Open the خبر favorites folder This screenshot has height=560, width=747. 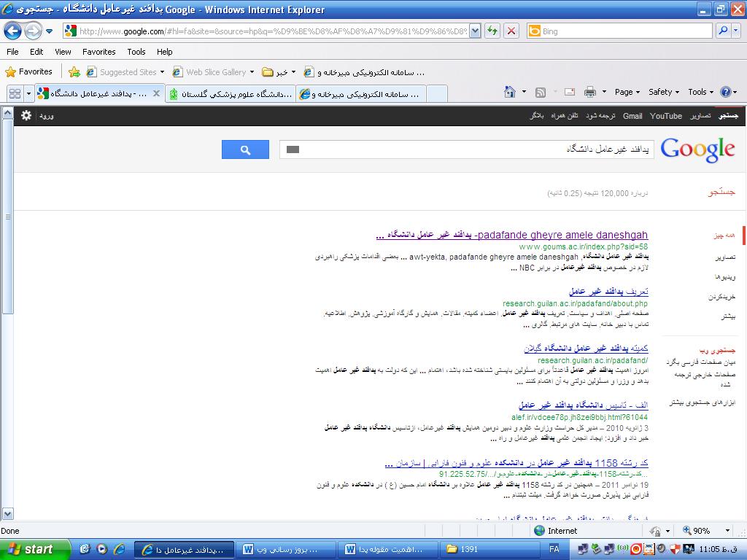pos(279,72)
